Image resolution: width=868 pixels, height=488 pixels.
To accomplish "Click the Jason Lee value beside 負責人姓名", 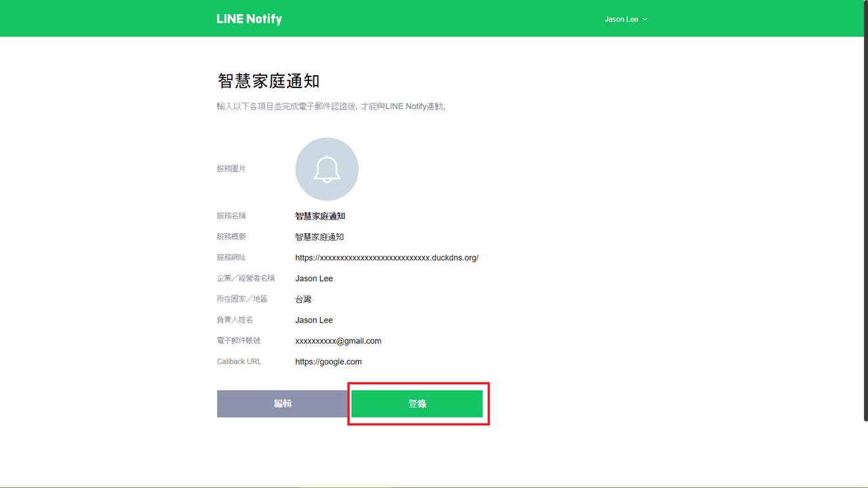I will tap(314, 320).
